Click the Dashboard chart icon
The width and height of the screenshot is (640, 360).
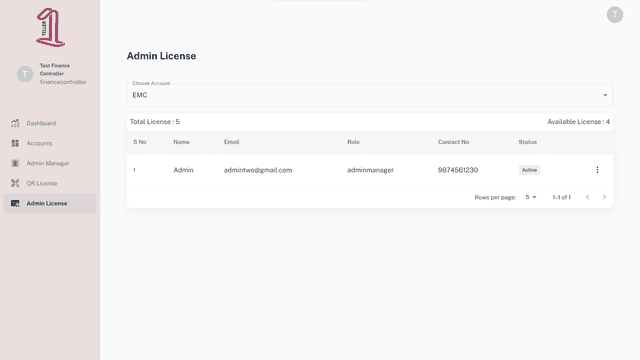click(x=15, y=123)
